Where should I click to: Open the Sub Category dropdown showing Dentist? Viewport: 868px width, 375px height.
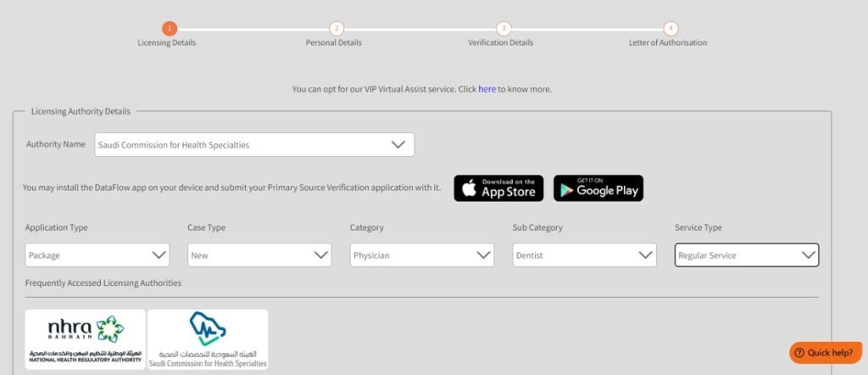pos(585,255)
